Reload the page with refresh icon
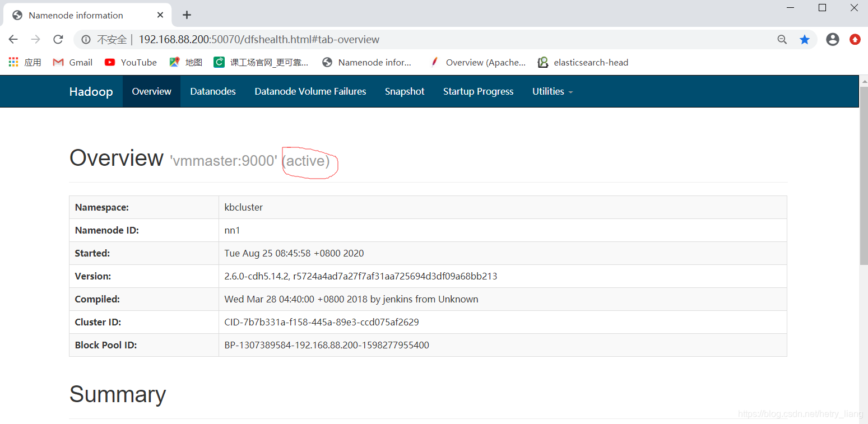Screen dimensions: 868x424 click(58, 39)
